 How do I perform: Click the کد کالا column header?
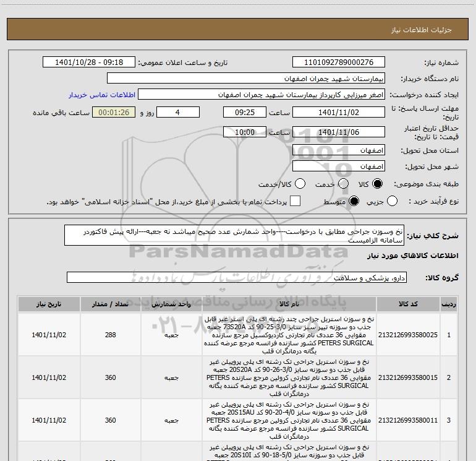pyautogui.click(x=408, y=304)
